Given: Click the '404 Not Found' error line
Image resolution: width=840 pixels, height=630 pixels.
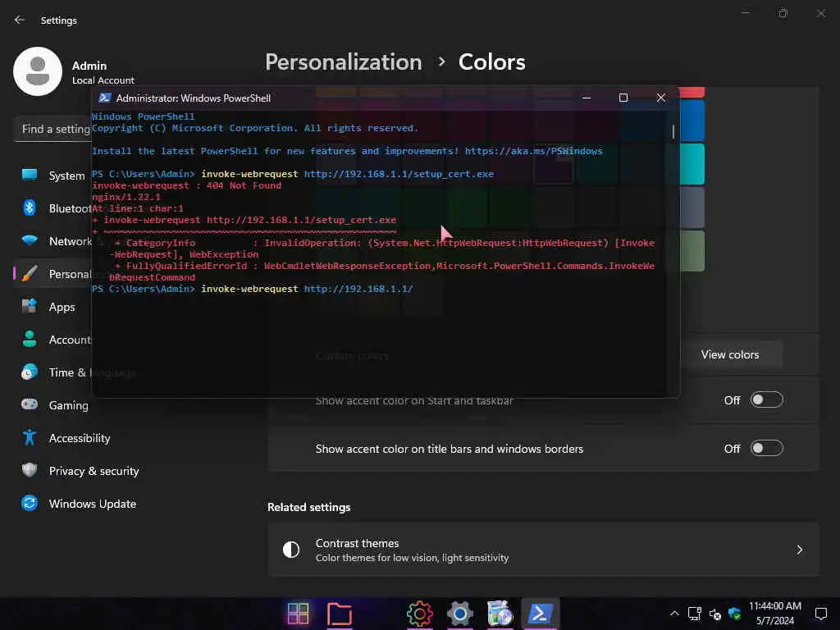Looking at the screenshot, I should point(186,185).
